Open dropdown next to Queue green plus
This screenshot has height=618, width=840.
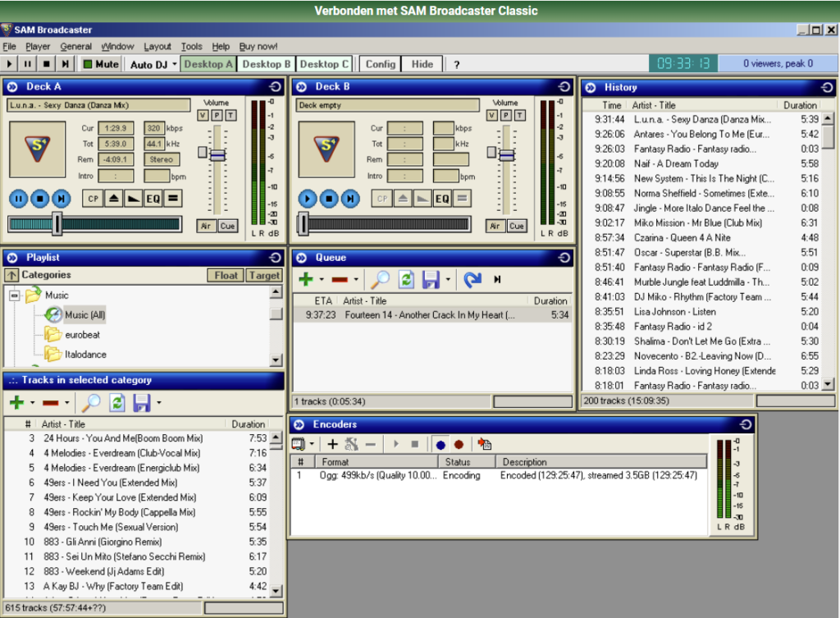point(322,279)
